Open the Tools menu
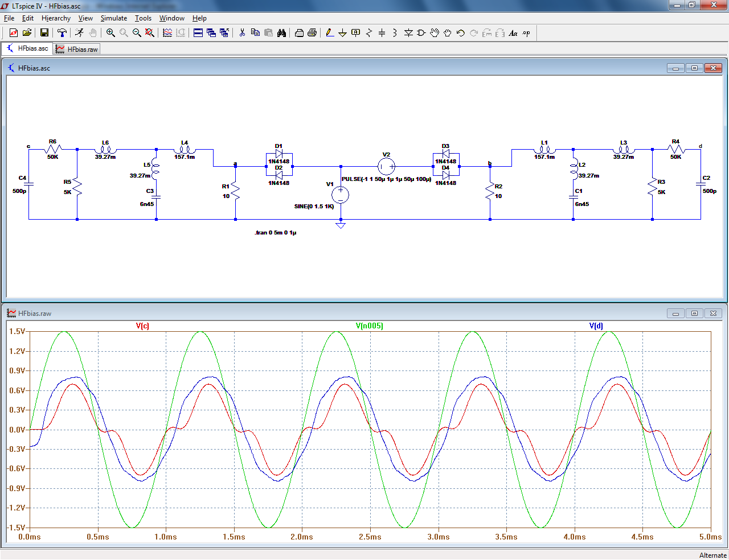Image resolution: width=729 pixels, height=560 pixels. 143,18
